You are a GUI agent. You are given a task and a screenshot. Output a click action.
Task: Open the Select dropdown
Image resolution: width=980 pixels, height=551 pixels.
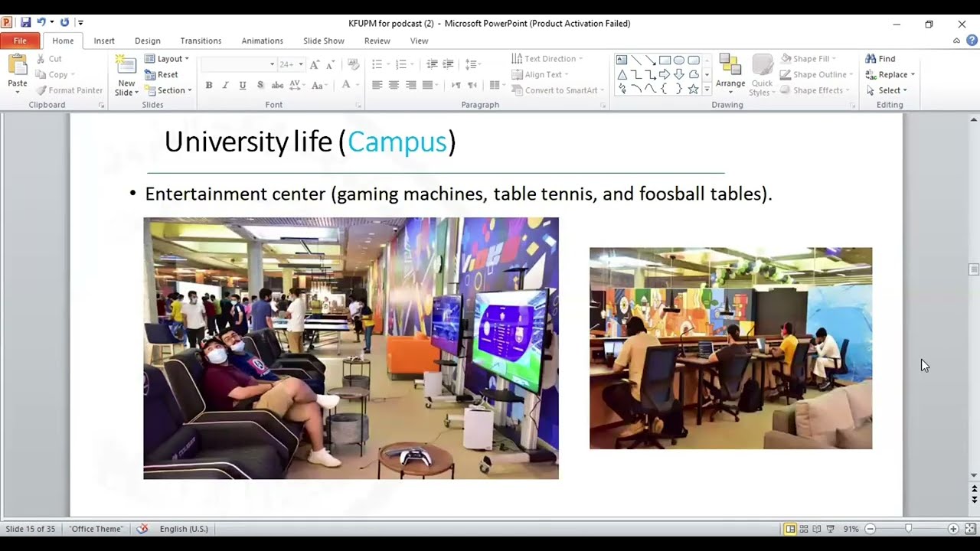[x=887, y=90]
